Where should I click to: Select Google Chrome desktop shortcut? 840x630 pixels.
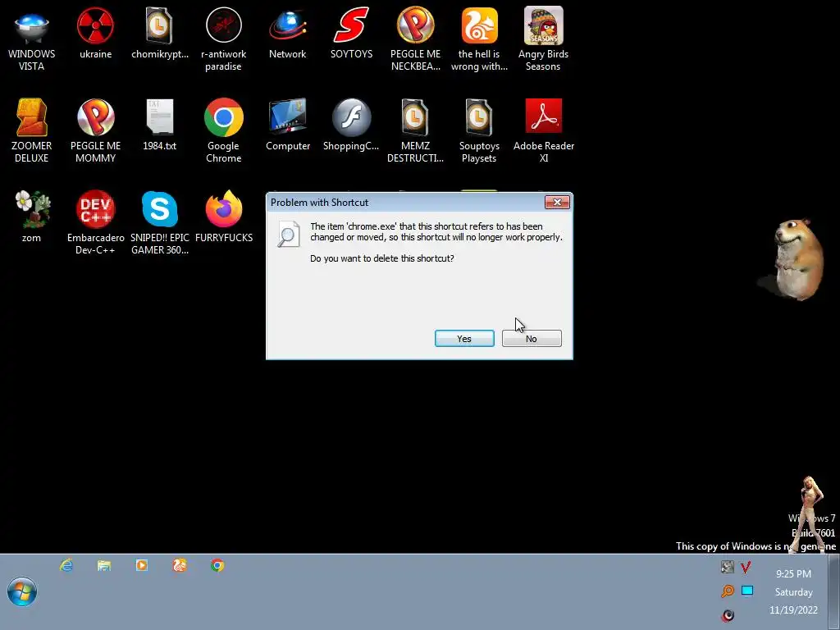coord(223,130)
